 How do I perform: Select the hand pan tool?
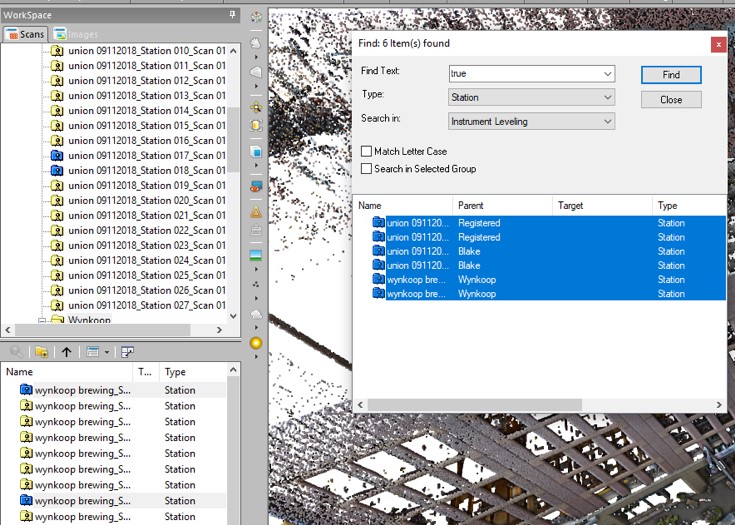tap(256, 44)
